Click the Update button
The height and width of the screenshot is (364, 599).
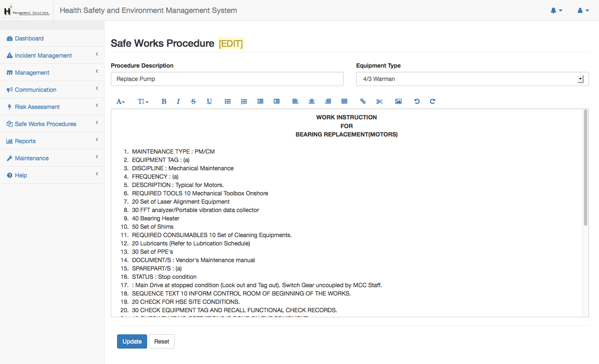point(132,341)
